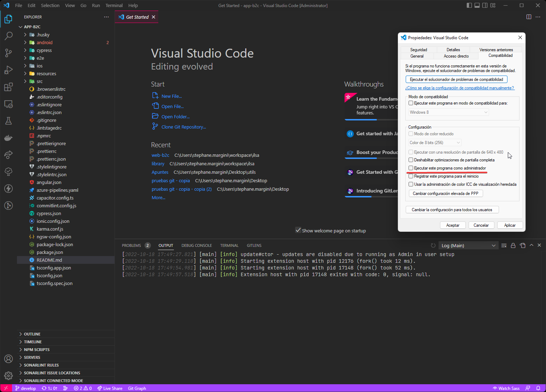The height and width of the screenshot is (392, 546).
Task: Open the Live Share arrow icon in activity bar
Action: tap(8, 155)
